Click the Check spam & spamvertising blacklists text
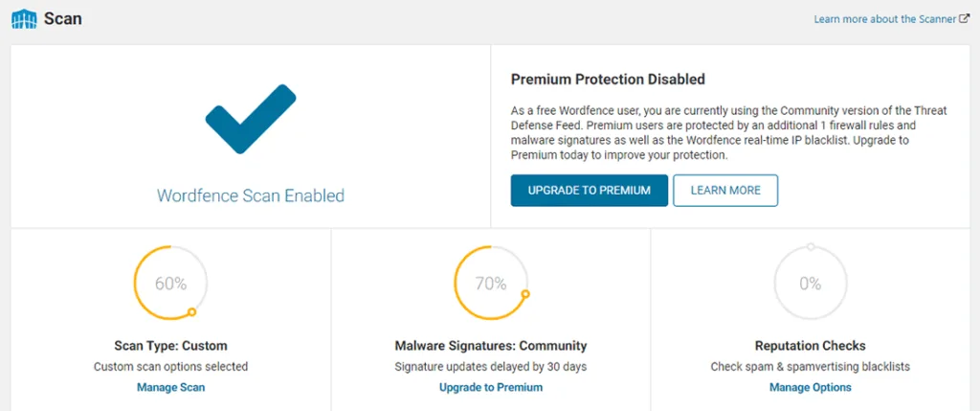Image resolution: width=980 pixels, height=411 pixels. point(810,366)
